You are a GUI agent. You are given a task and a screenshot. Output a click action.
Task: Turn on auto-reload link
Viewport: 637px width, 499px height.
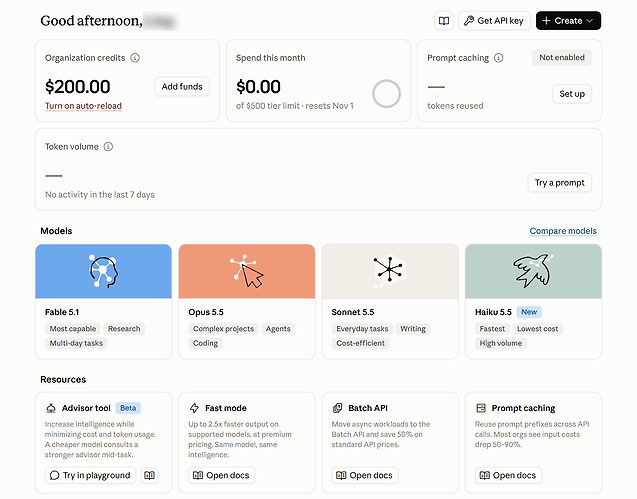click(x=83, y=106)
